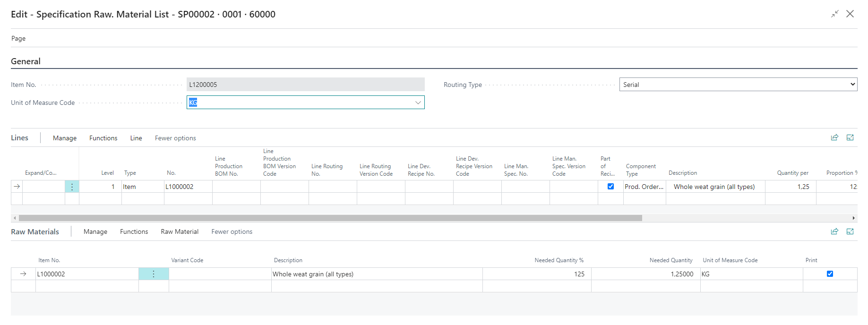Screen dimensions: 868x325
Task: Select the Raw Materials row arrow indicator
Action: tap(23, 274)
